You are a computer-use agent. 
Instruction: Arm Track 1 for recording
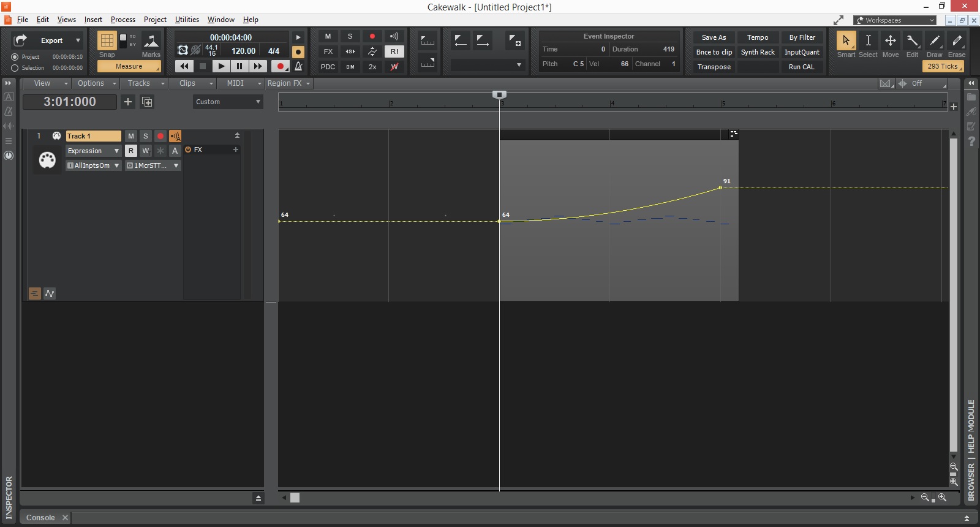tap(160, 136)
